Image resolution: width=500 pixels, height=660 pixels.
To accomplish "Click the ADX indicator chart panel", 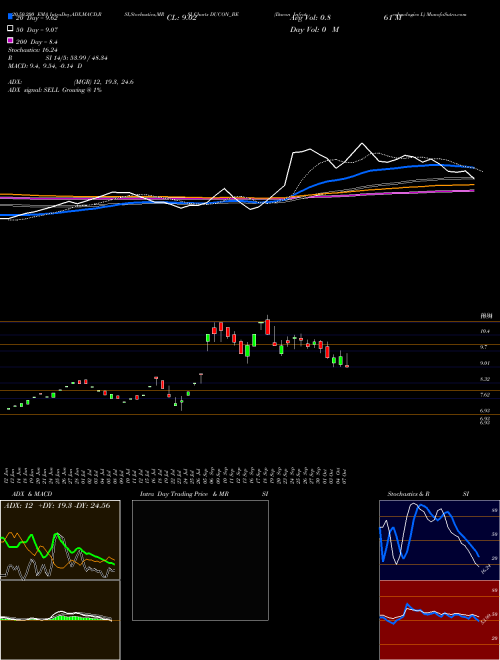I will (x=60, y=540).
